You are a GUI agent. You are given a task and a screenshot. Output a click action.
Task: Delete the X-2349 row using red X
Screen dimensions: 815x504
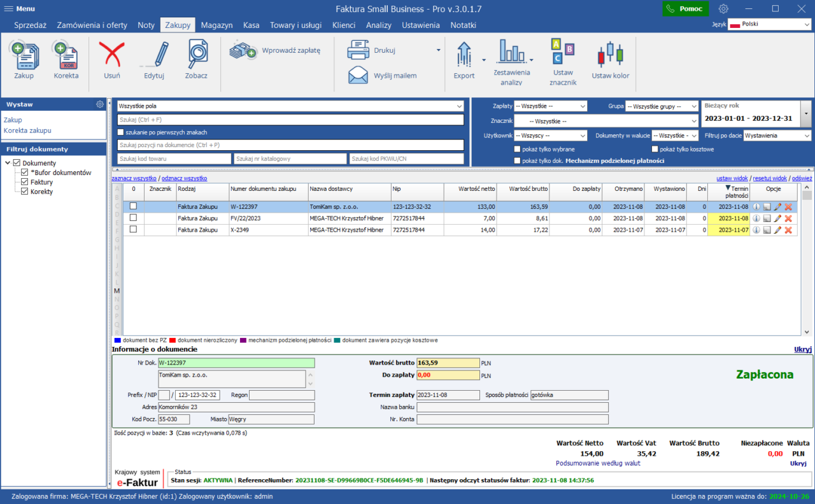point(788,230)
